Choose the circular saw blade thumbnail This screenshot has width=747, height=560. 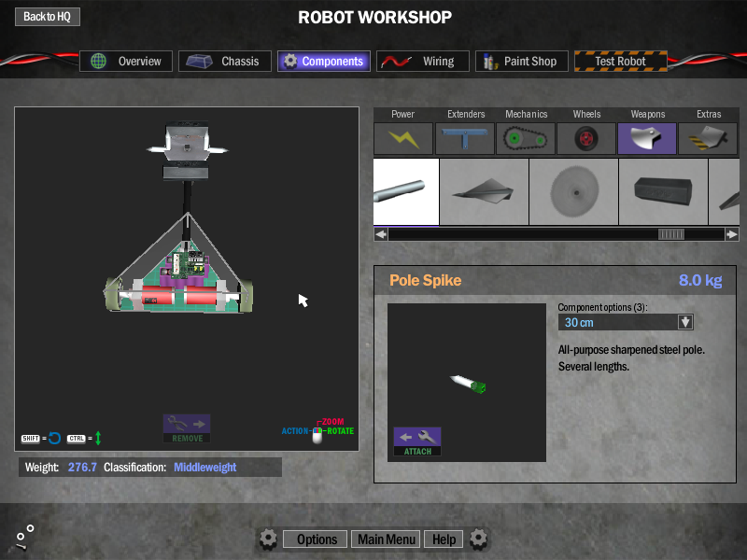573,192
